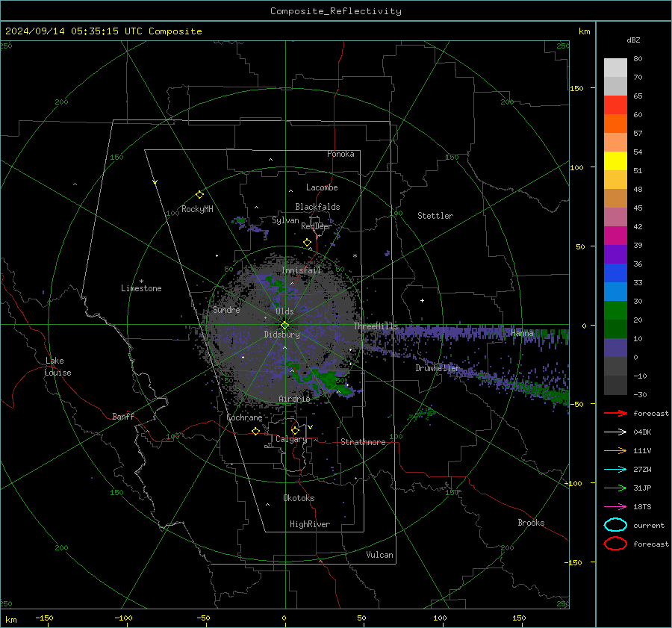Click the magenta 18TS arrow in the legend
Viewport: 672px width, 628px height.
tap(615, 507)
